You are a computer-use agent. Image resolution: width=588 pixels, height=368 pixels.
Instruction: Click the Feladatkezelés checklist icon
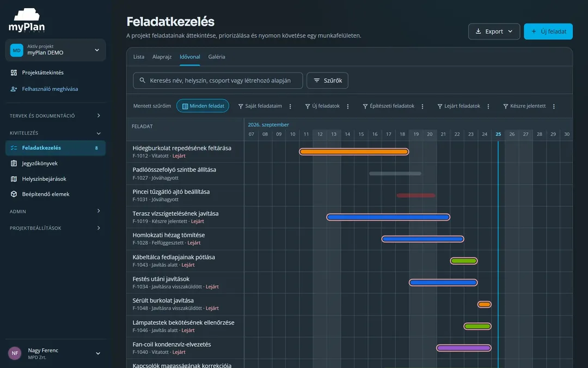coord(14,148)
